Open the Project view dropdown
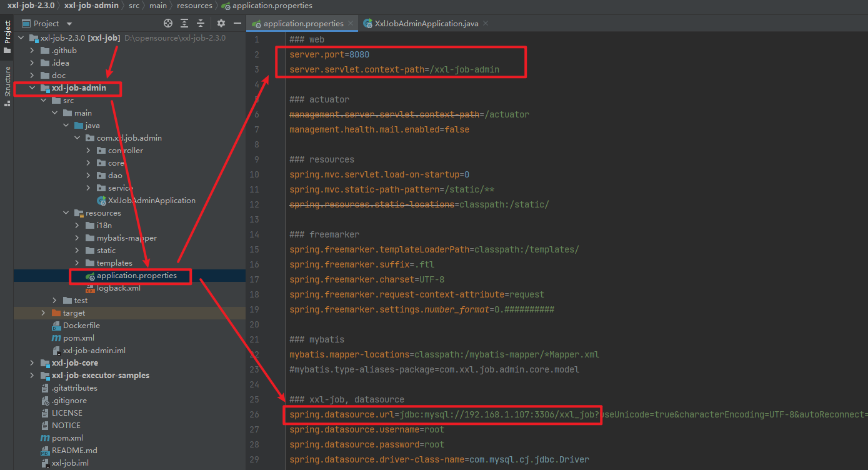Viewport: 868px width, 470px height. pos(69,24)
